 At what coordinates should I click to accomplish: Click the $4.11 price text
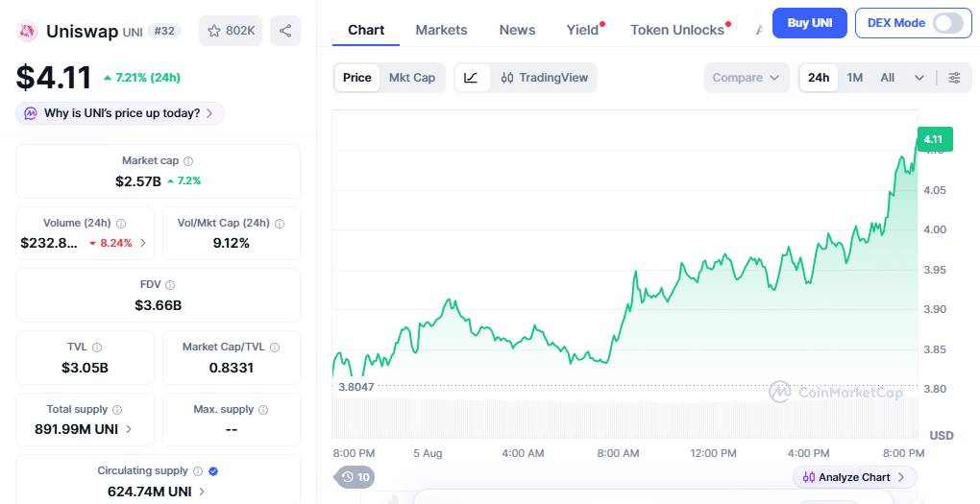(54, 78)
